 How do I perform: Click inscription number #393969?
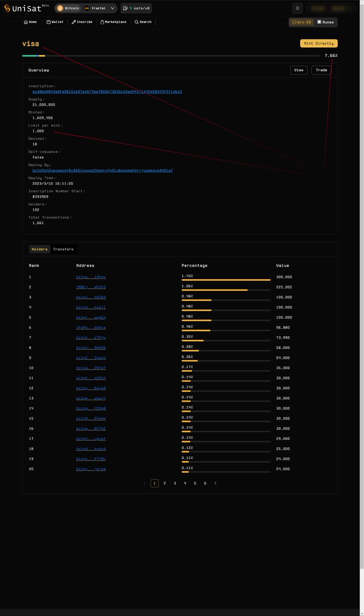41,197
